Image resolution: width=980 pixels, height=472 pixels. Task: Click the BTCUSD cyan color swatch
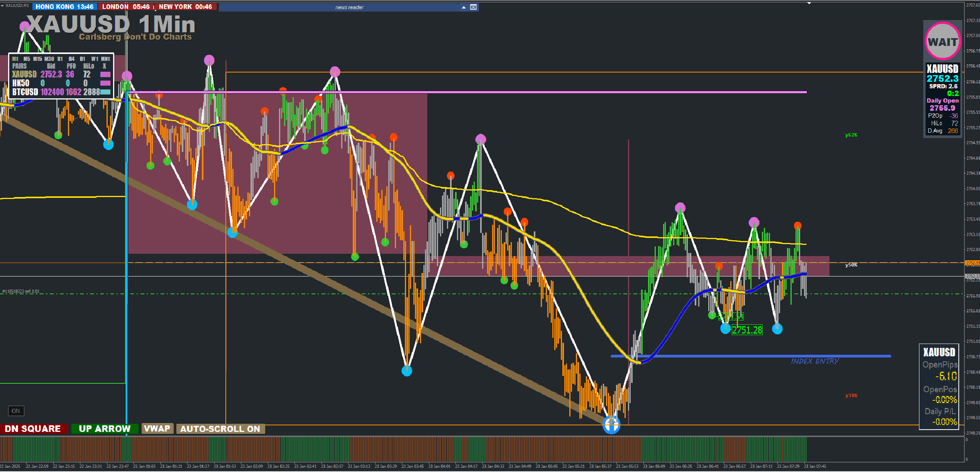[x=105, y=92]
